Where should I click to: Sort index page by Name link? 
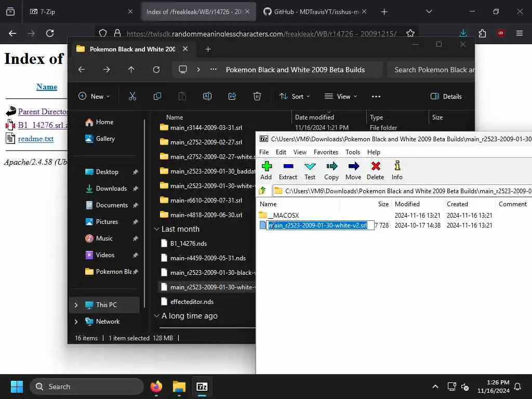(x=46, y=87)
